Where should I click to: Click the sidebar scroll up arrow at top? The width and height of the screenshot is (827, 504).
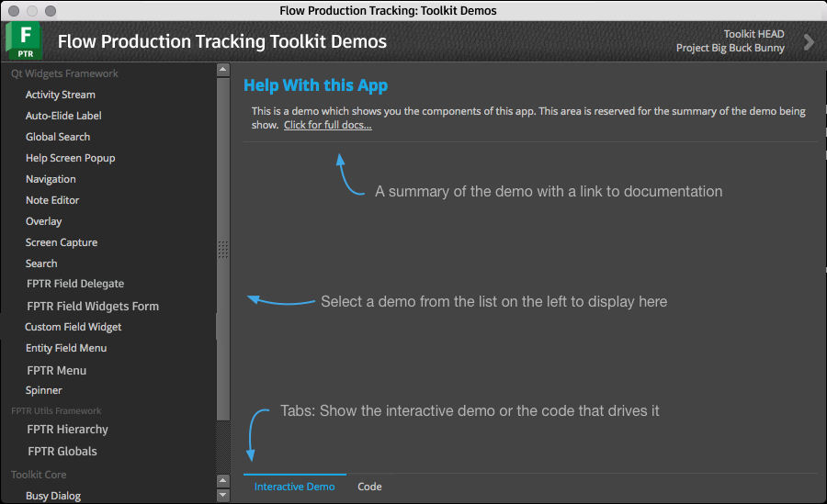(223, 70)
